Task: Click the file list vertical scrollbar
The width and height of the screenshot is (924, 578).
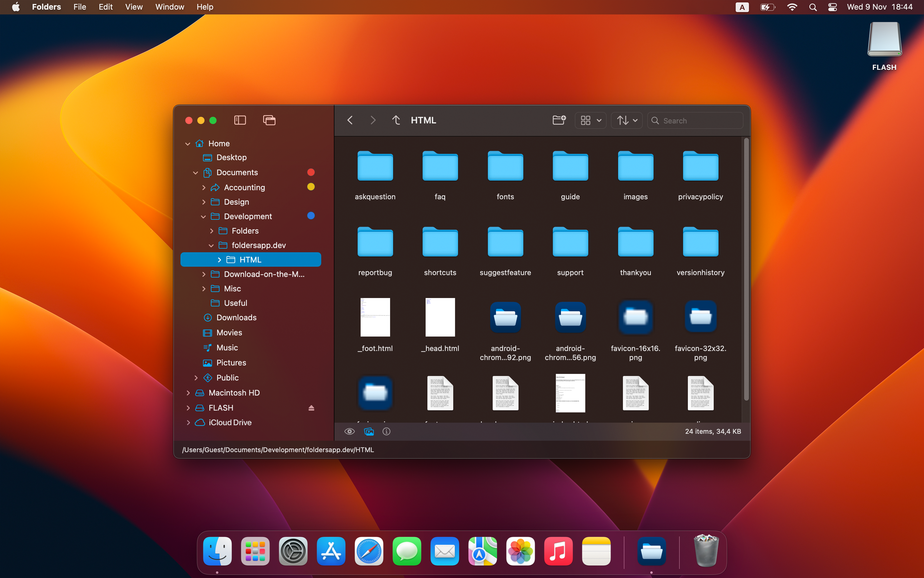Action: coord(746,269)
